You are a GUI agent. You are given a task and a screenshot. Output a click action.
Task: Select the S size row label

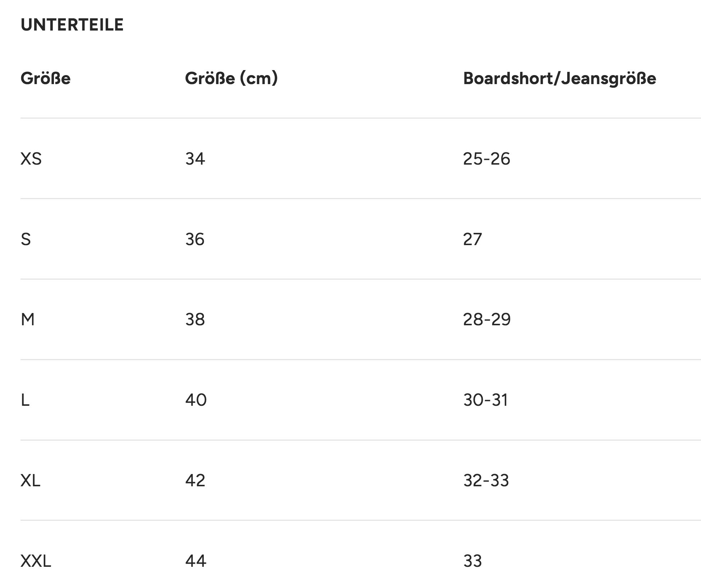point(26,239)
